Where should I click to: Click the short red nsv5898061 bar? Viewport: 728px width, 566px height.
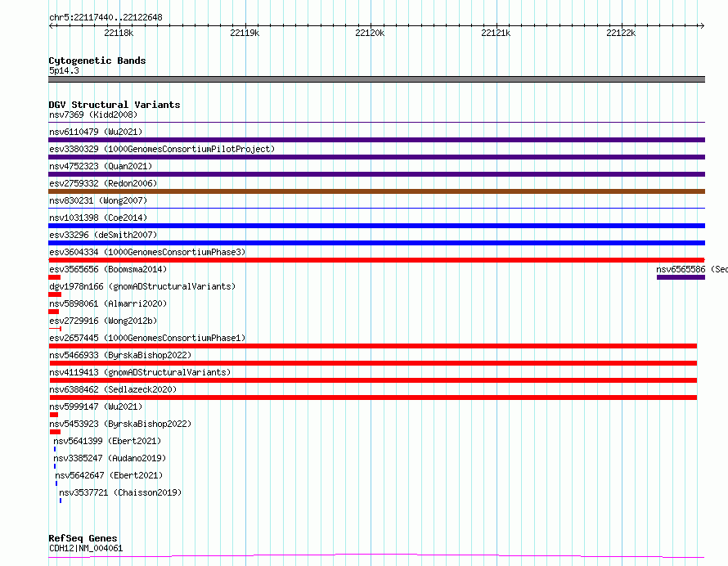click(x=53, y=312)
